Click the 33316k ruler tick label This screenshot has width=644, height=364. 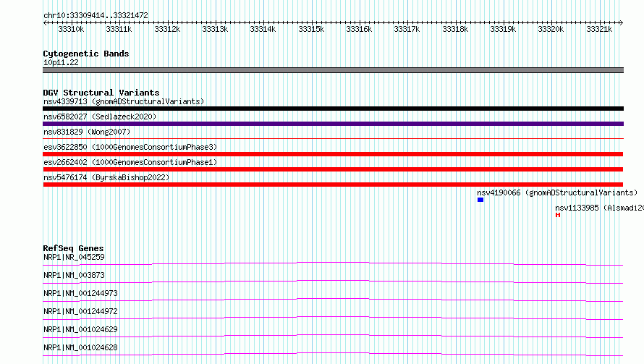pyautogui.click(x=359, y=29)
